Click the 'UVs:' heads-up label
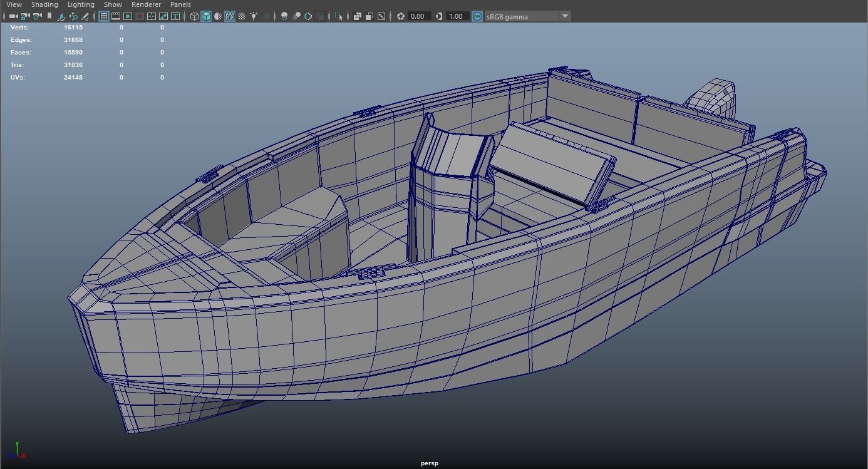This screenshot has width=868, height=469. [x=18, y=78]
